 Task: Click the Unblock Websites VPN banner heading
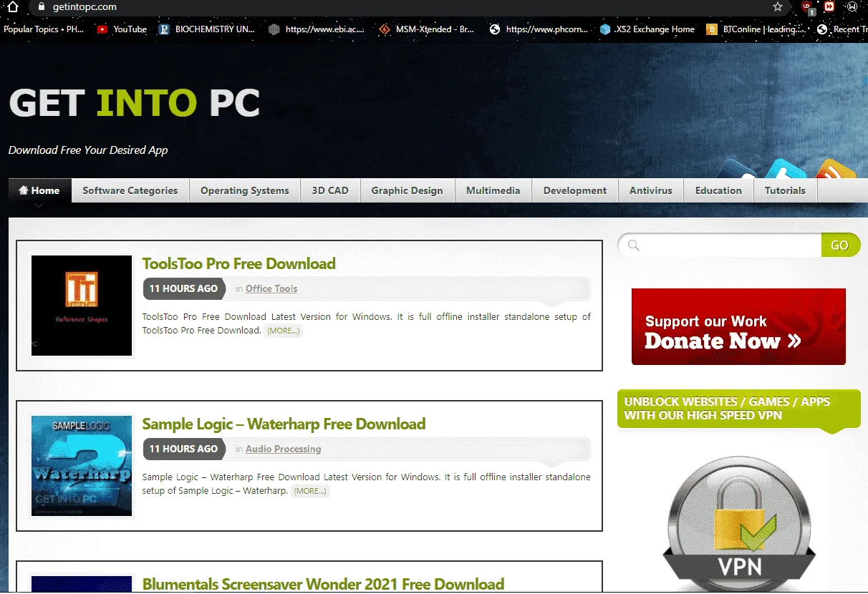[x=738, y=409]
